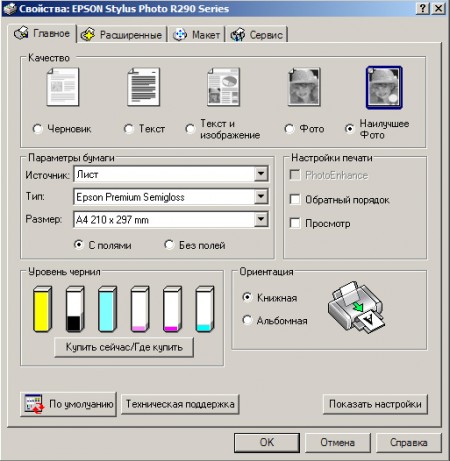Image resolution: width=450 pixels, height=461 pixels.
Task: Click Техническая поддержка button
Action: 180,404
